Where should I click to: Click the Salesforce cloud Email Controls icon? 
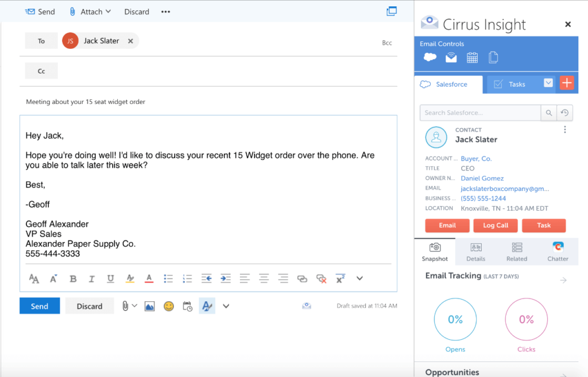click(430, 57)
